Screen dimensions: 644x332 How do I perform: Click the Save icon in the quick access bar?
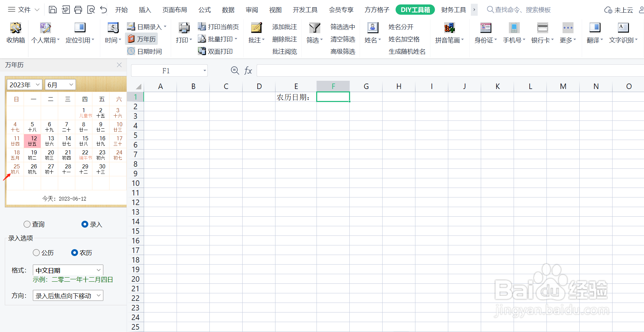(x=53, y=10)
